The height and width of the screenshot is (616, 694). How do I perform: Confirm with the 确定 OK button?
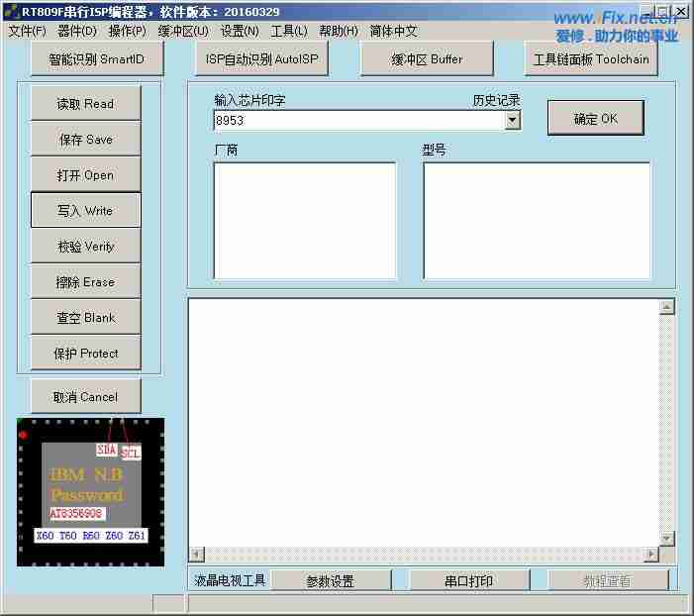[x=596, y=118]
